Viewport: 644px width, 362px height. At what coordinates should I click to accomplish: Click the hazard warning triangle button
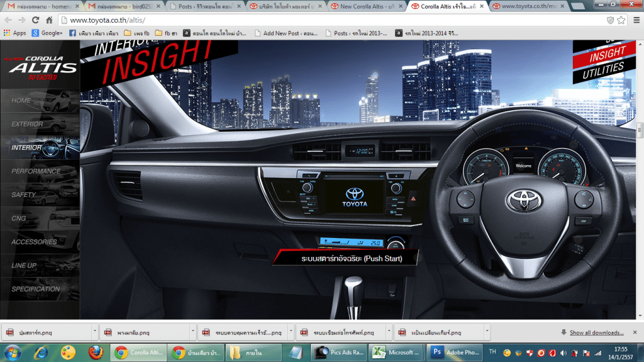click(x=413, y=199)
